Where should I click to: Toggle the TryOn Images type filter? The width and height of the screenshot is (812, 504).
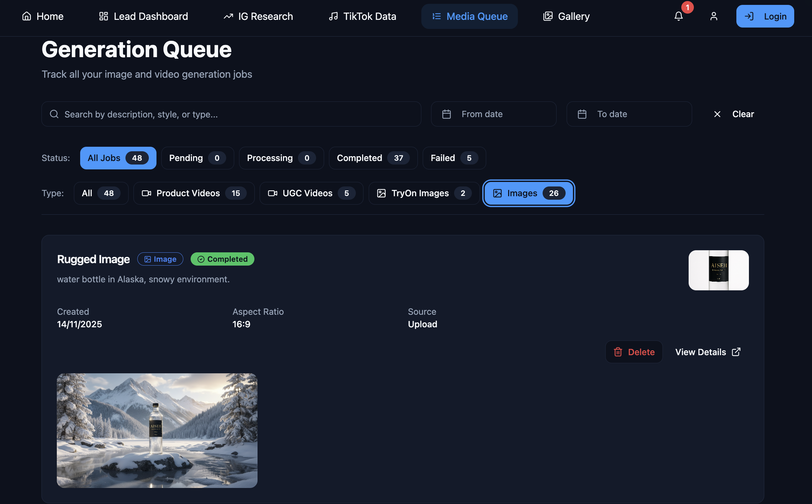pos(423,193)
